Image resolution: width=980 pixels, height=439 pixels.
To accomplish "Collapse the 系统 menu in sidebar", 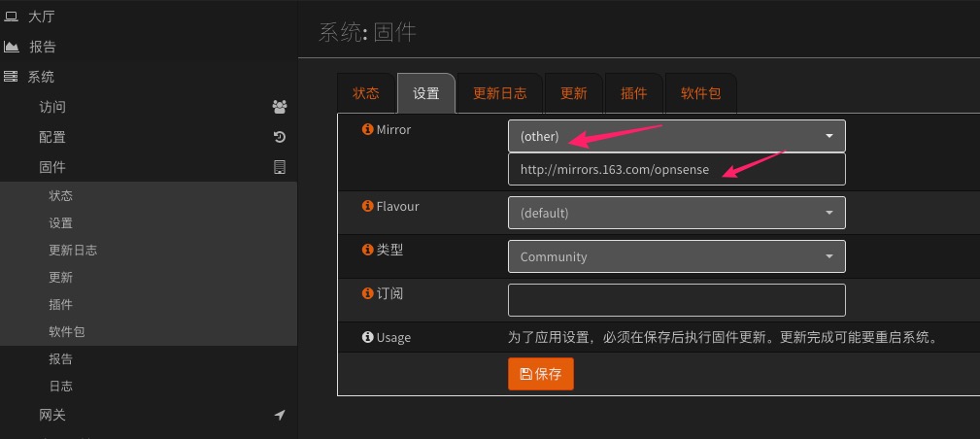I will pyautogui.click(x=41, y=77).
